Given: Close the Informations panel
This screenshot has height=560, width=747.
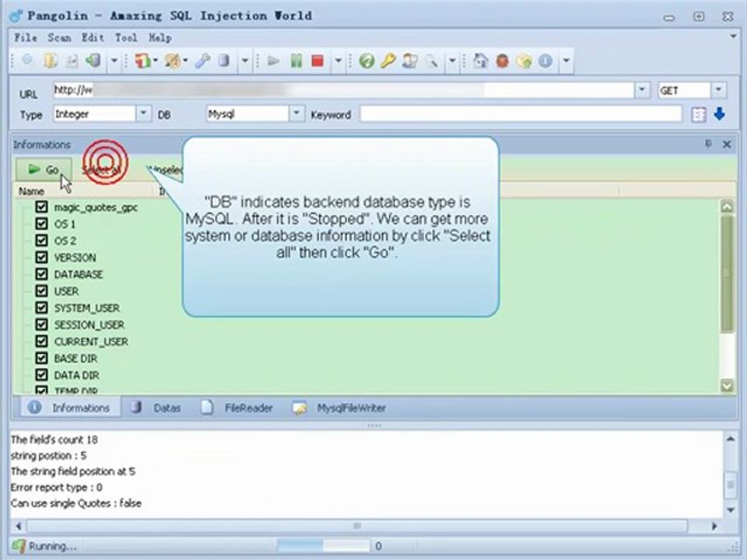Looking at the screenshot, I should pos(727,145).
